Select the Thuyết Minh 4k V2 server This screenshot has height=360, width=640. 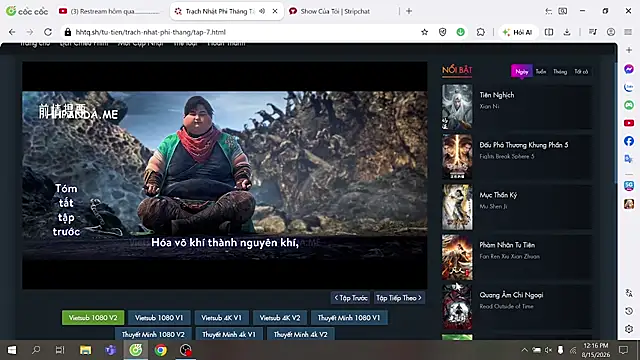coord(300,334)
